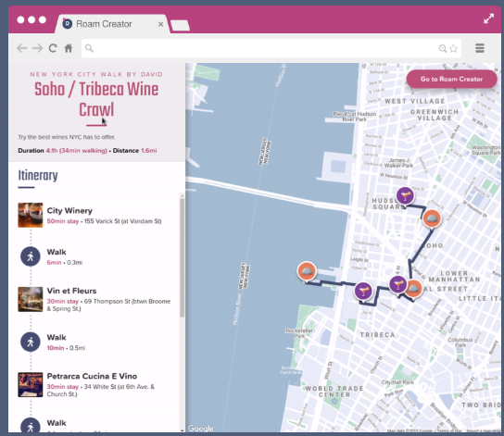Go to Roam Creator button
The width and height of the screenshot is (504, 436).
[451, 79]
